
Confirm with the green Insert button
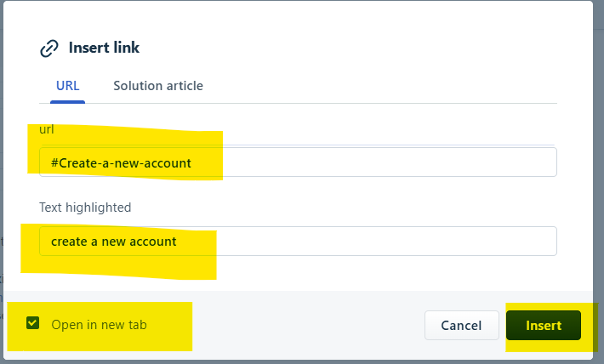(x=543, y=326)
